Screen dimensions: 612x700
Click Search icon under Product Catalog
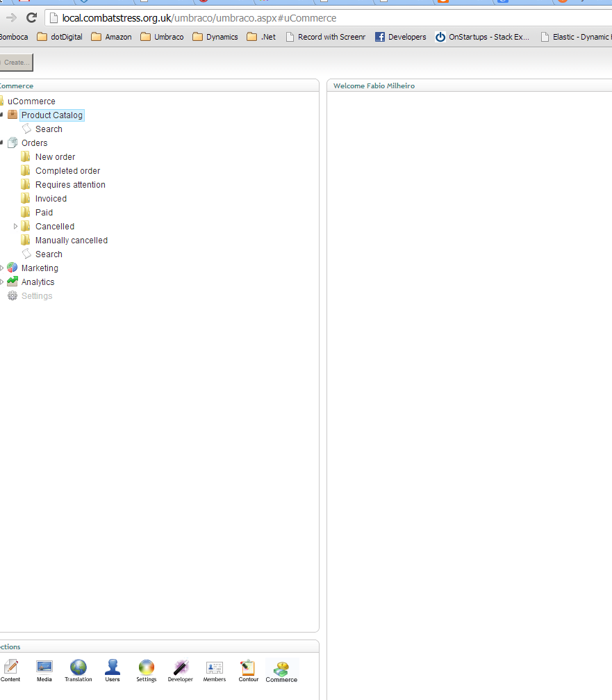click(27, 129)
